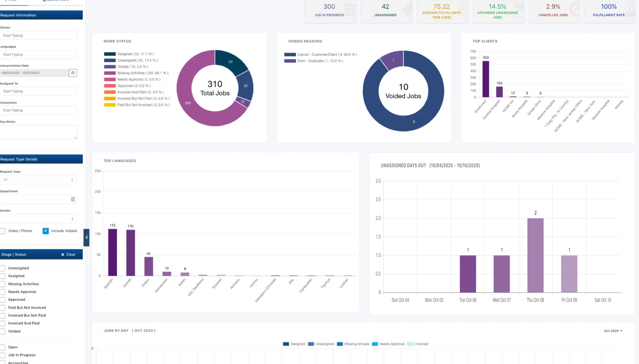
Task: Open the Interpretation Date calendar picker icon
Action: [73, 73]
